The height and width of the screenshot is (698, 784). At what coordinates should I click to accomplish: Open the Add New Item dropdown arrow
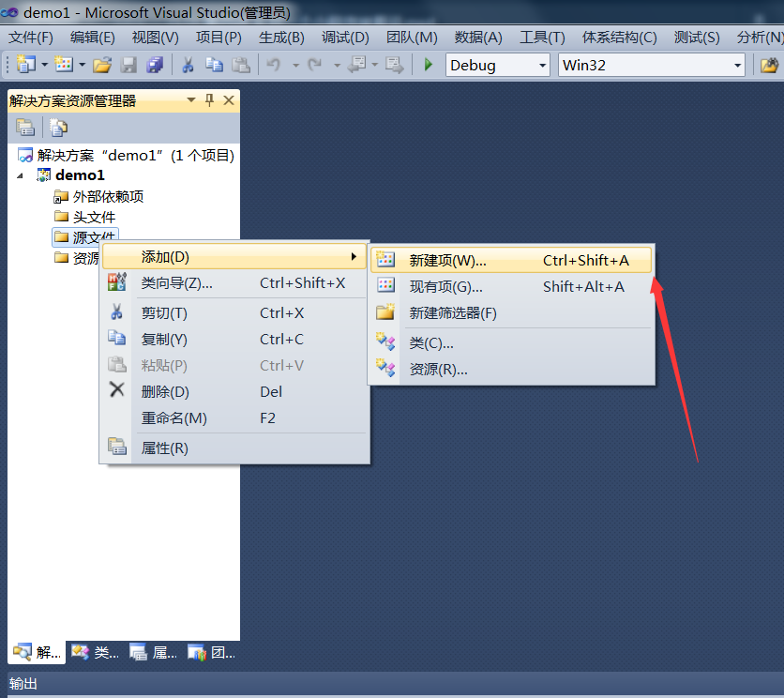[x=83, y=65]
